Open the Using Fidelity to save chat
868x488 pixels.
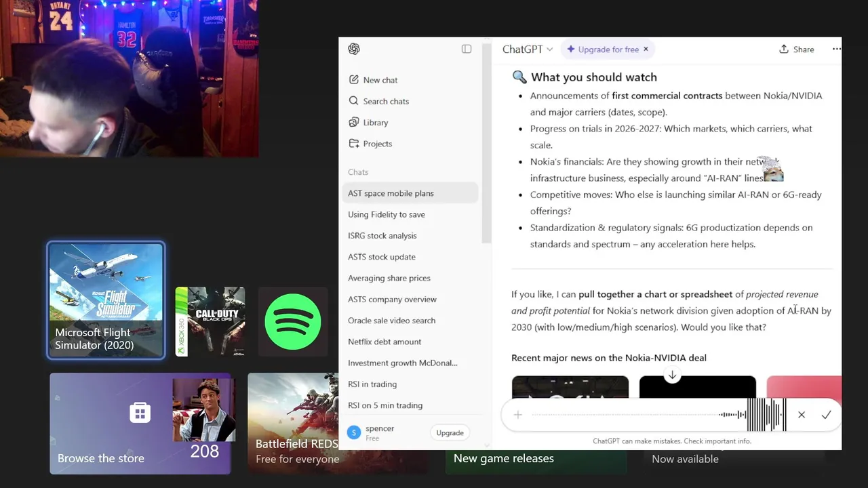pyautogui.click(x=411, y=214)
